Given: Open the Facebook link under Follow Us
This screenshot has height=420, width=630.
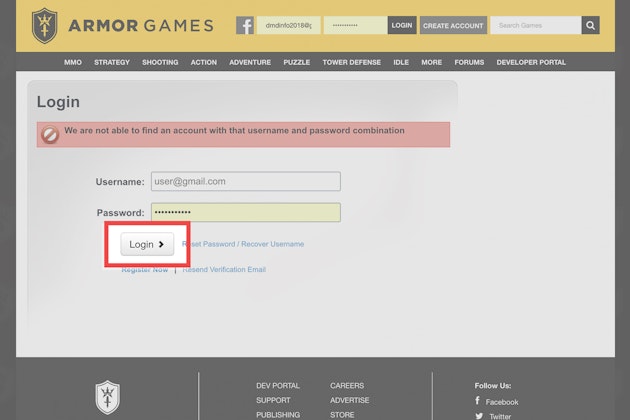Looking at the screenshot, I should (x=497, y=402).
